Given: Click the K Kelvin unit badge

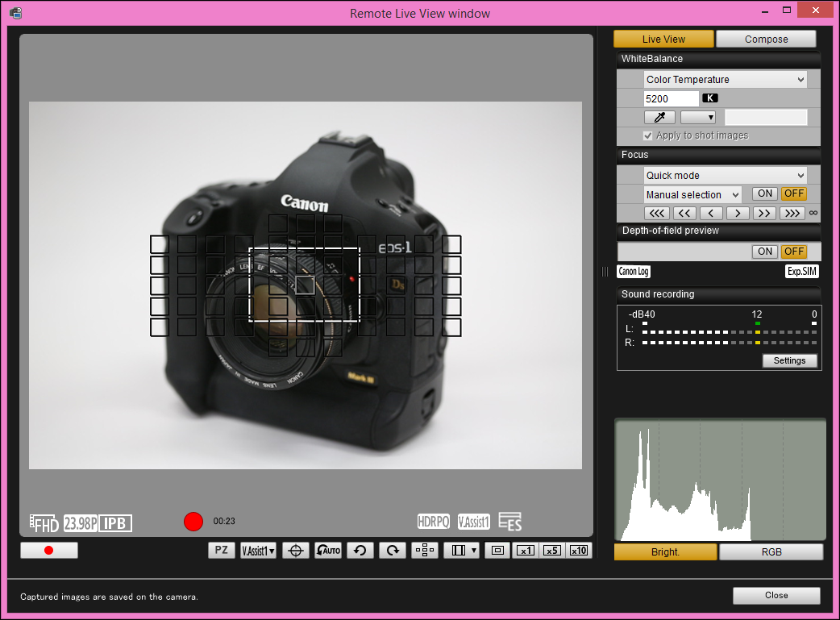Looking at the screenshot, I should click(x=710, y=98).
